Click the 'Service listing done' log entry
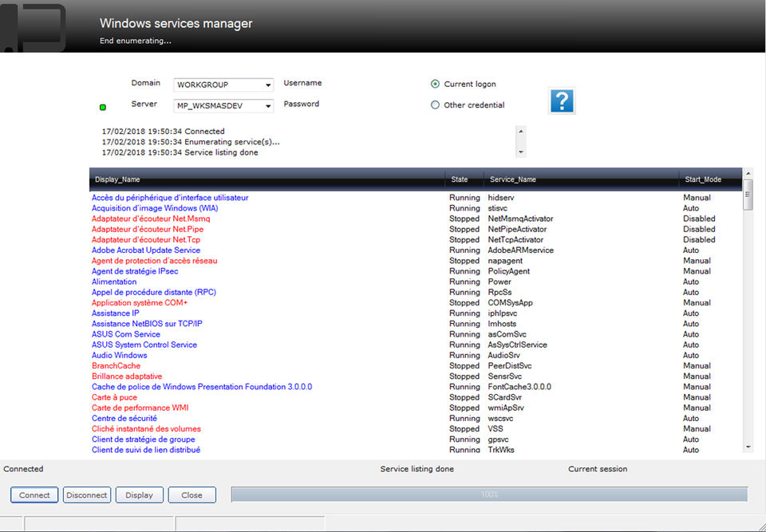The width and height of the screenshot is (766, 532). pyautogui.click(x=180, y=152)
